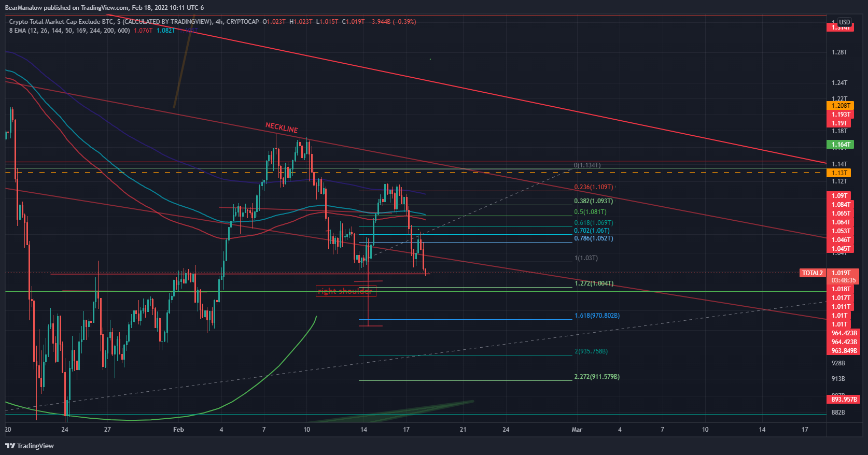Image resolution: width=868 pixels, height=455 pixels.
Task: Click the 'Mar' date on time axis
Action: (x=577, y=430)
